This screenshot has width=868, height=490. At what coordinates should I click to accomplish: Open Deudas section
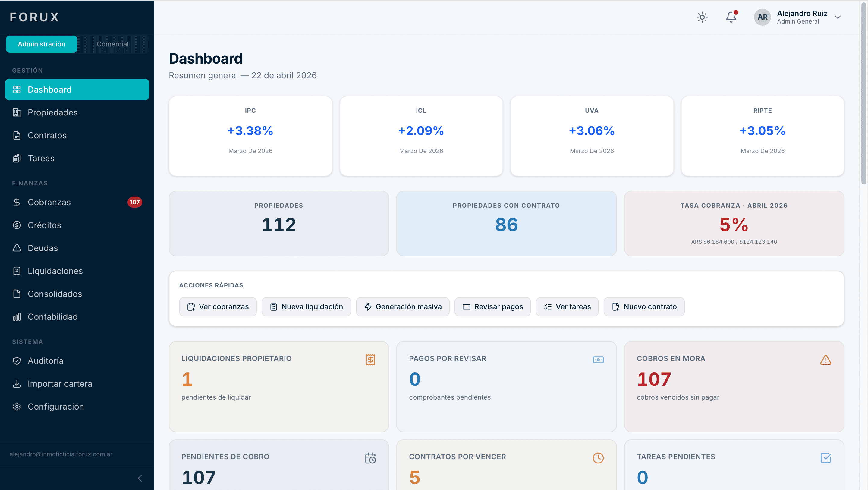pyautogui.click(x=77, y=248)
